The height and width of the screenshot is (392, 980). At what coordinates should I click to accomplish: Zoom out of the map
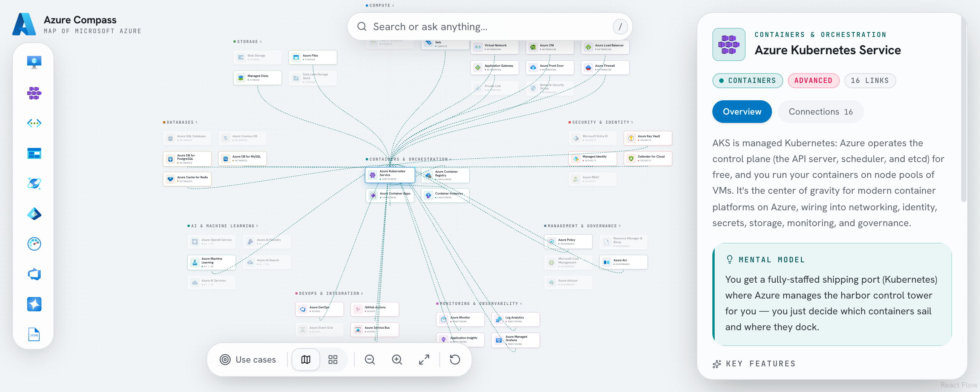370,360
